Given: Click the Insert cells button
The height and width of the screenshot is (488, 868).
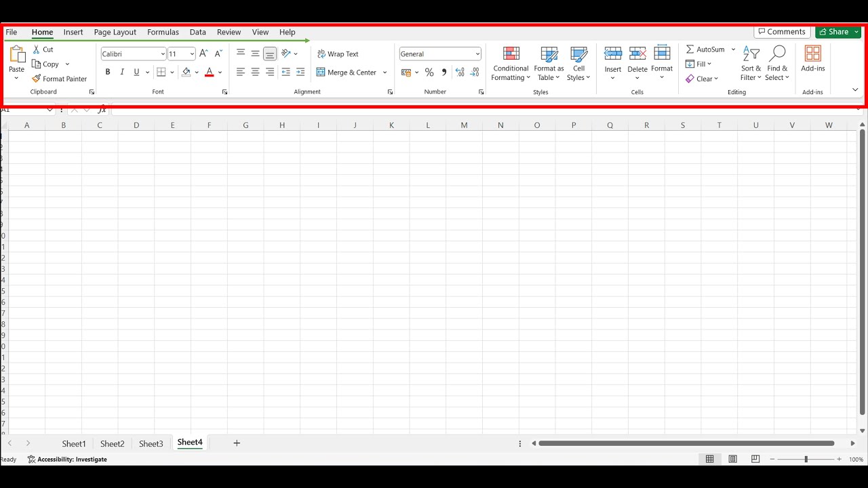Looking at the screenshot, I should coord(613,64).
